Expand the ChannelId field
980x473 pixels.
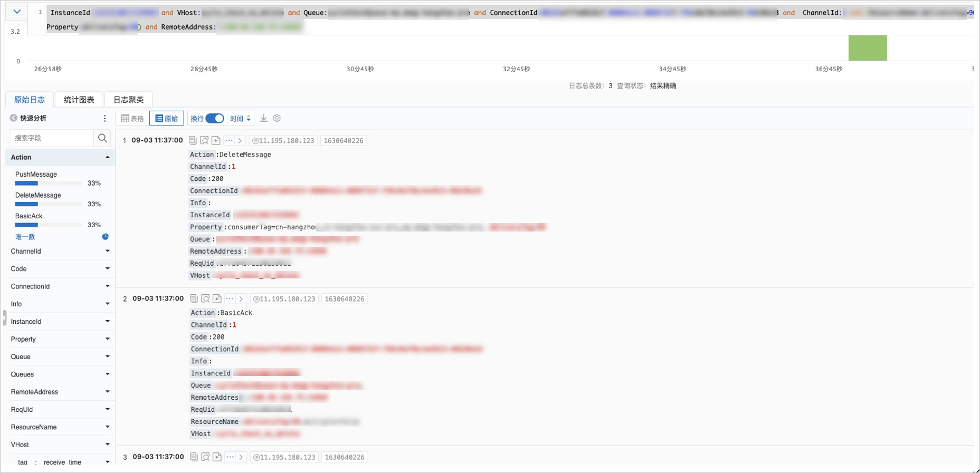tap(108, 252)
